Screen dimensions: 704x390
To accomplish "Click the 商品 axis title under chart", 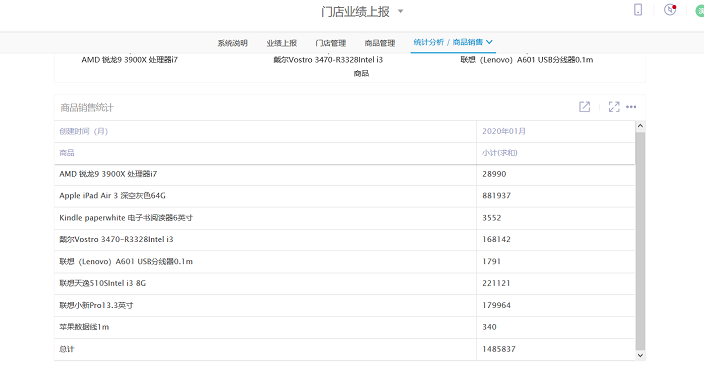I will pyautogui.click(x=361, y=73).
